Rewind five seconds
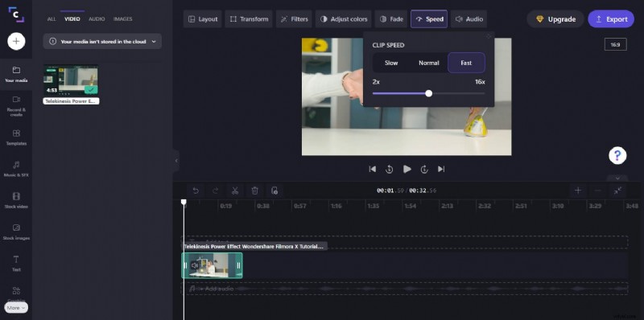 click(x=390, y=169)
